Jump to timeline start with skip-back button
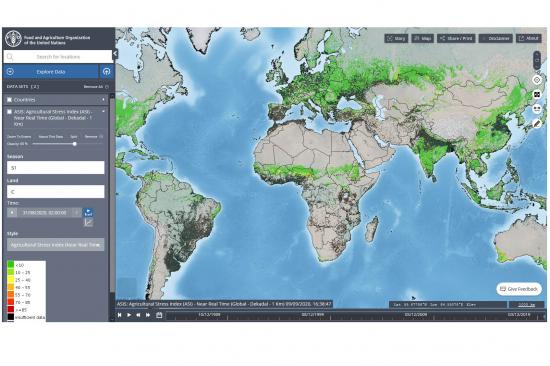The height and width of the screenshot is (366, 550). 120,315
